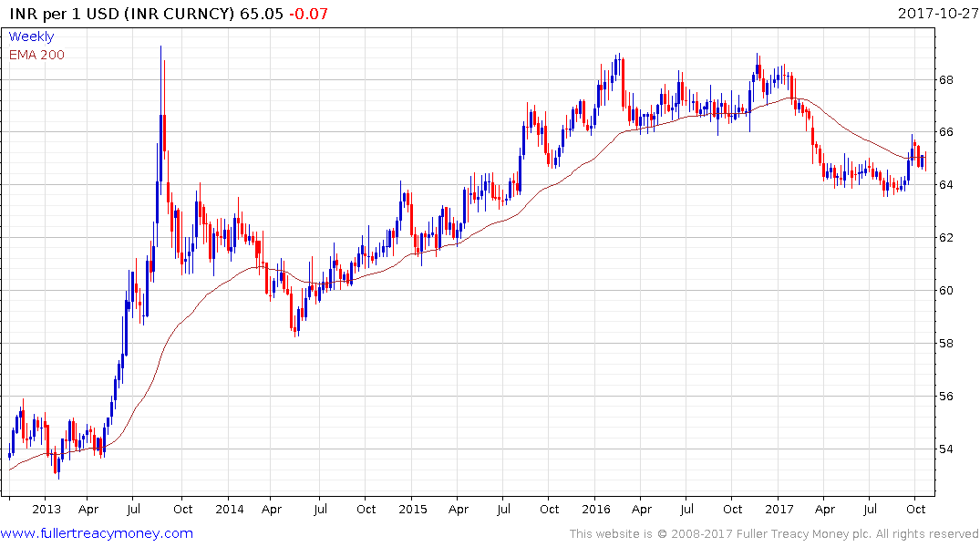
Task: Click the August 2013 spike candle peak
Action: coord(160,47)
